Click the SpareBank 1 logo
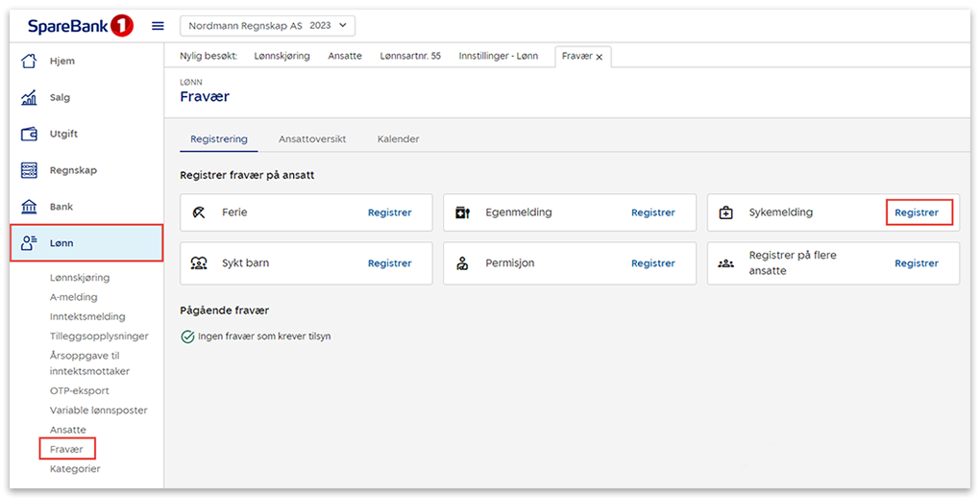Viewport: 980px width, 498px height. tap(80, 26)
